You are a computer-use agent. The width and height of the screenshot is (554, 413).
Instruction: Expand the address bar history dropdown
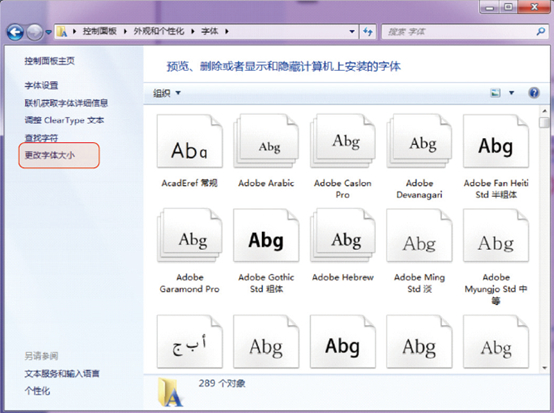point(352,32)
